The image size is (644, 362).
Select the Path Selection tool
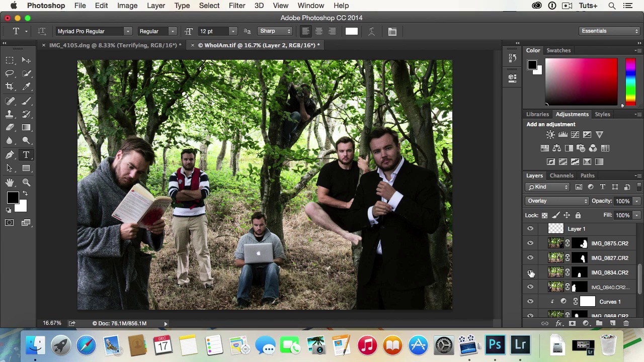[x=10, y=168]
